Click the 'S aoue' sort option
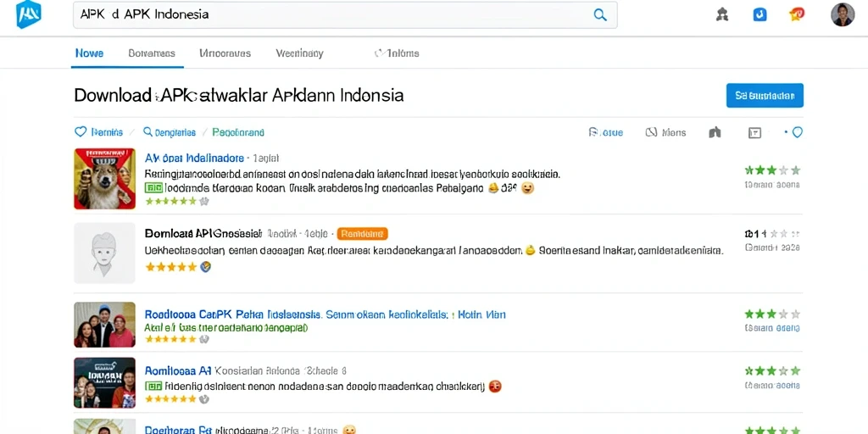The image size is (868, 434). (x=605, y=132)
